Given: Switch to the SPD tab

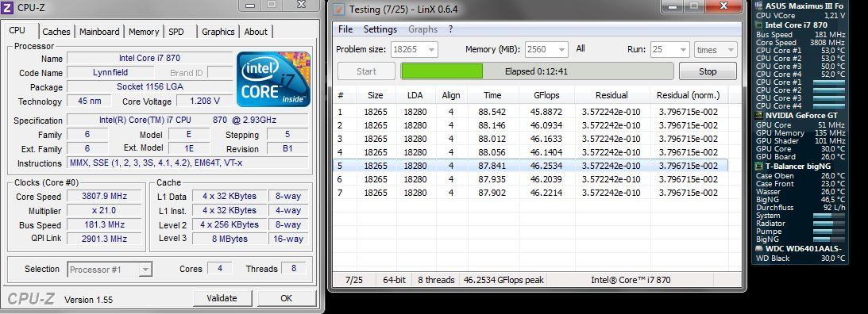Looking at the screenshot, I should [x=176, y=32].
